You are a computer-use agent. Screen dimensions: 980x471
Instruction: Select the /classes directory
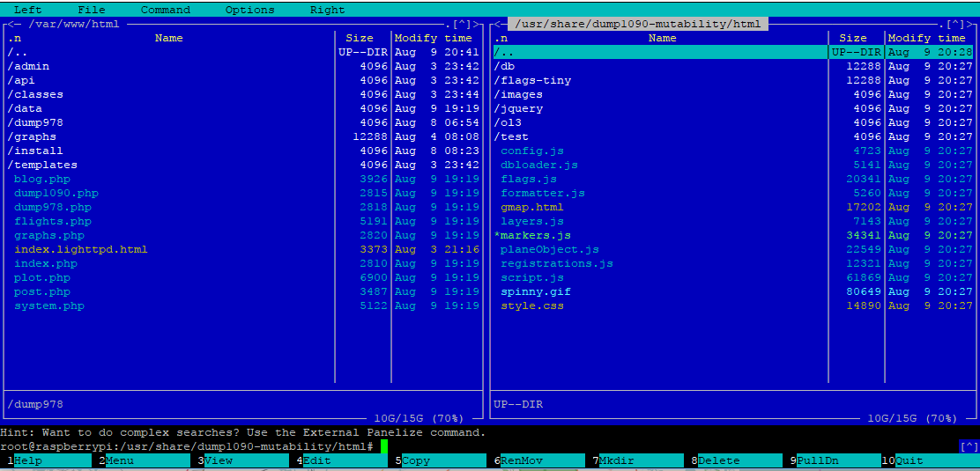[243, 94]
